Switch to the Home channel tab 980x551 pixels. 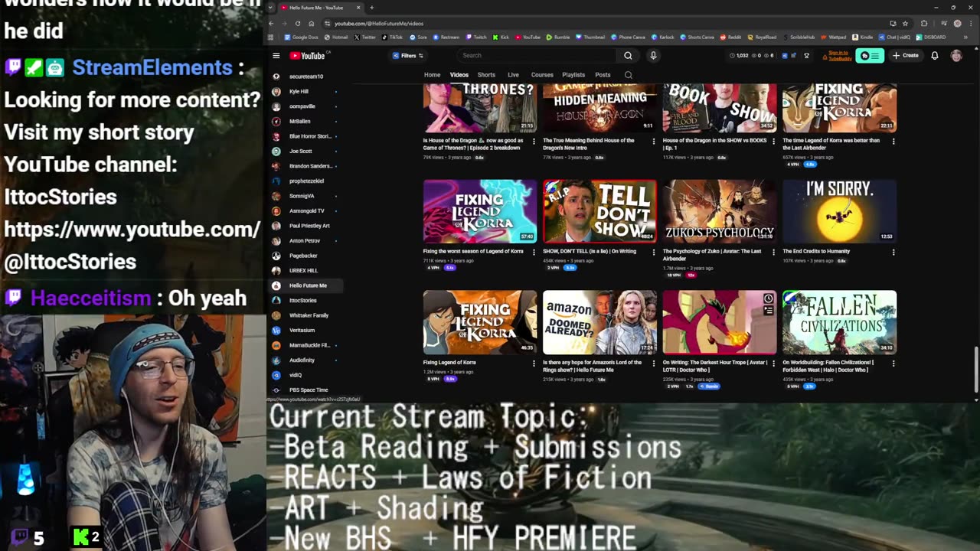(x=432, y=75)
